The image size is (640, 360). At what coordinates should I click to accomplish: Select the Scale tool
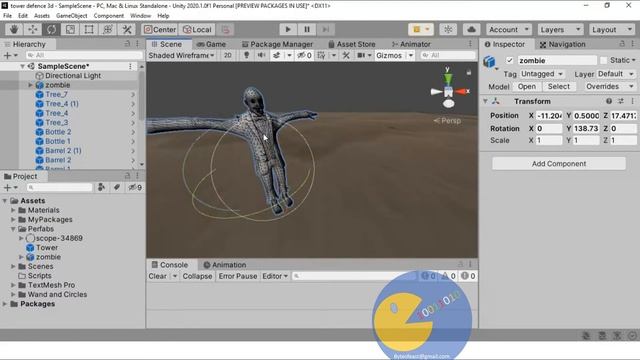[70, 29]
